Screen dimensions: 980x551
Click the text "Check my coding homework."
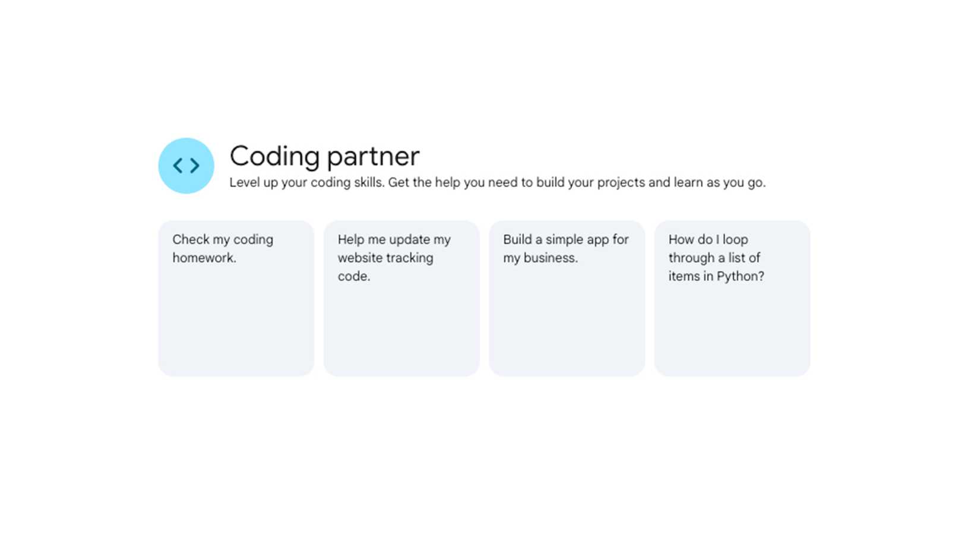pos(222,249)
